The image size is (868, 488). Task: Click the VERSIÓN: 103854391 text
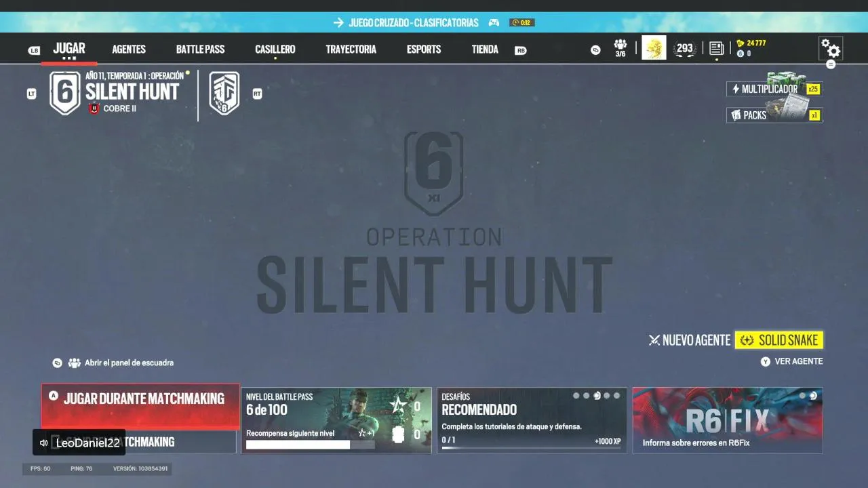[140, 468]
